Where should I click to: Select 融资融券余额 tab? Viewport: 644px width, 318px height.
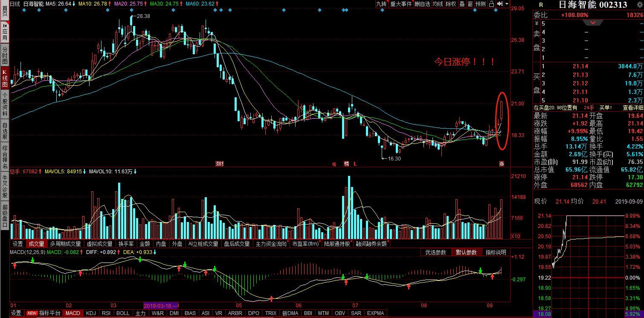(371, 244)
